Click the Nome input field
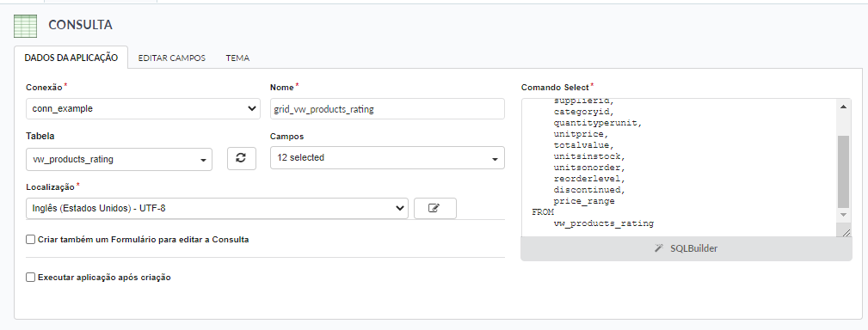Image resolution: width=868 pixels, height=330 pixels. pyautogui.click(x=387, y=109)
